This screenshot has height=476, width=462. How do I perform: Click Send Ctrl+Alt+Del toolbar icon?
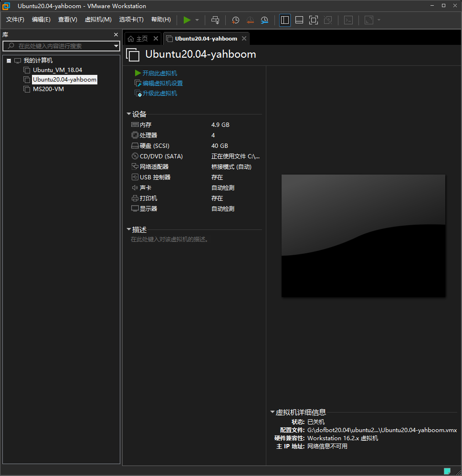[x=215, y=20]
